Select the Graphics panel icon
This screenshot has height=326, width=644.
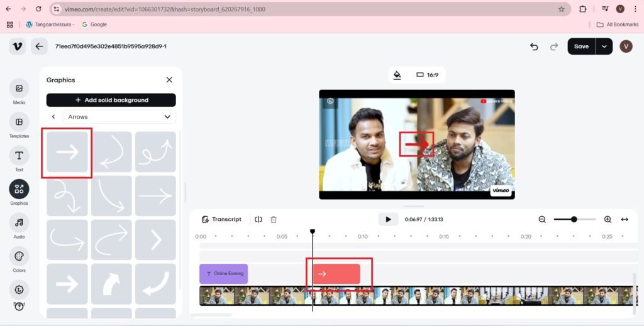tap(19, 189)
